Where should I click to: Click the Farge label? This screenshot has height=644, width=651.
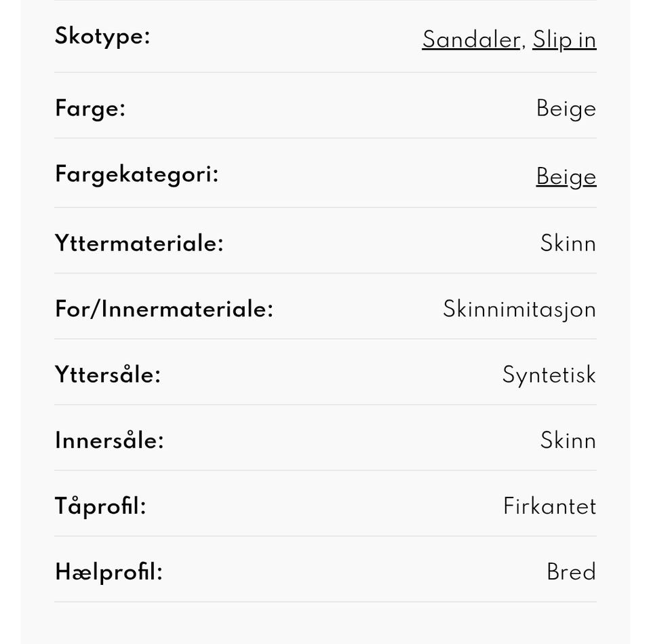coord(90,108)
